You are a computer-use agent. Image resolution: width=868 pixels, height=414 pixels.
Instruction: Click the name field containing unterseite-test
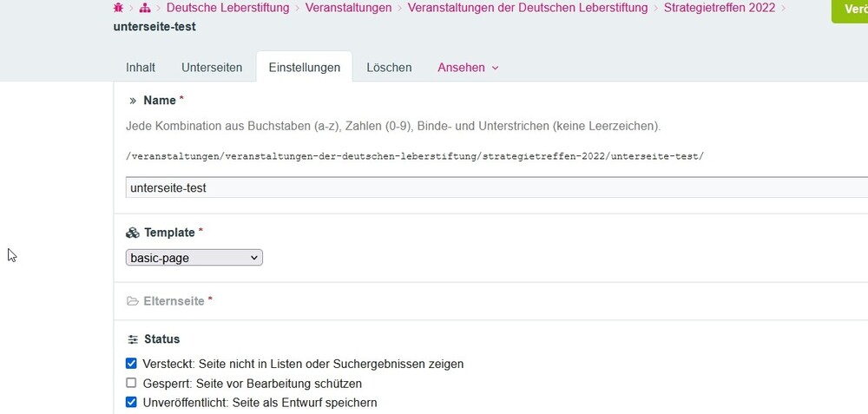[495, 187]
